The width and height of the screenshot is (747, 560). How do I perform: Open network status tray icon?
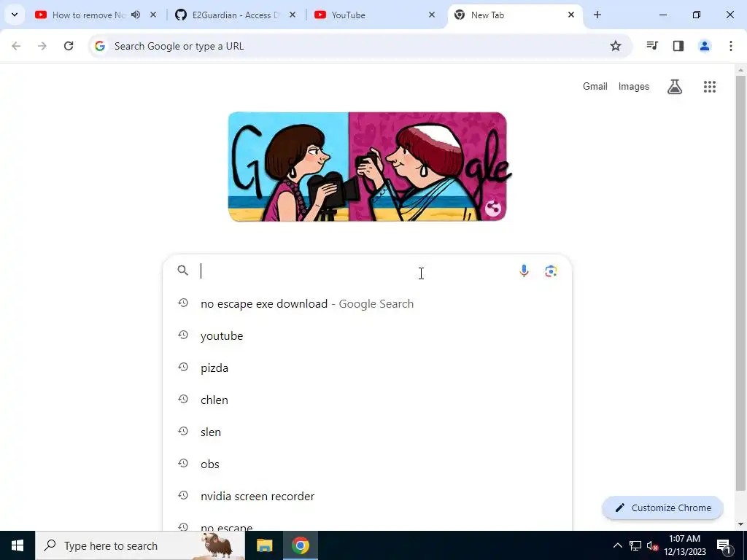[635, 545]
